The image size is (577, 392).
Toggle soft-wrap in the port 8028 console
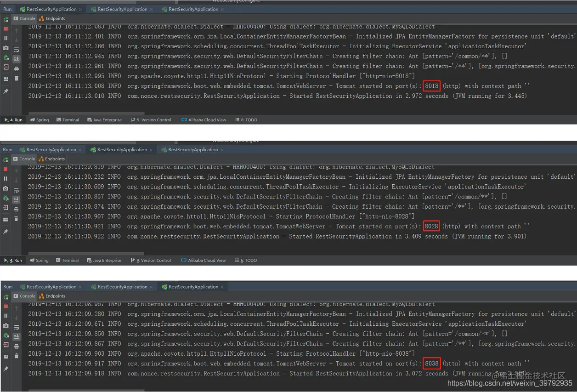click(17, 190)
